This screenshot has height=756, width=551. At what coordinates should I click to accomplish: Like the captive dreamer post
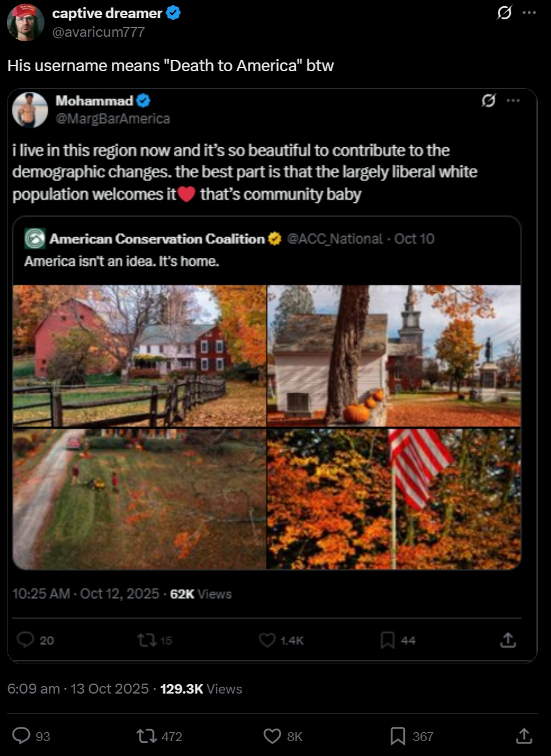tap(272, 736)
